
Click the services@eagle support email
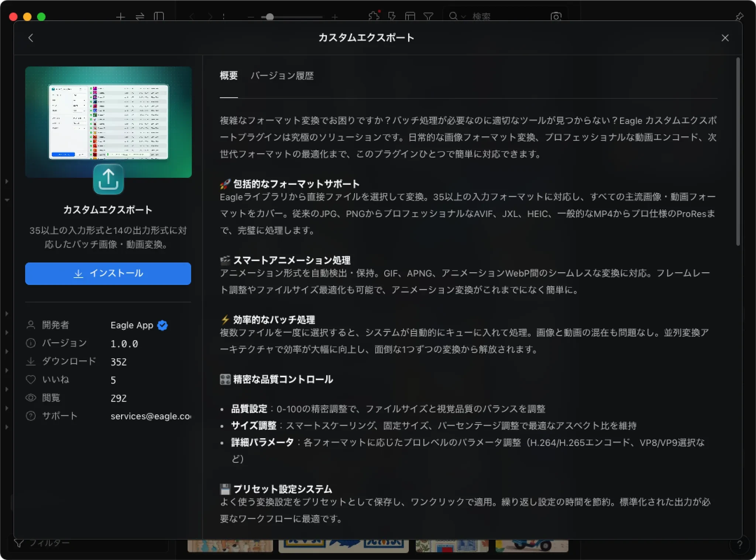(x=151, y=416)
